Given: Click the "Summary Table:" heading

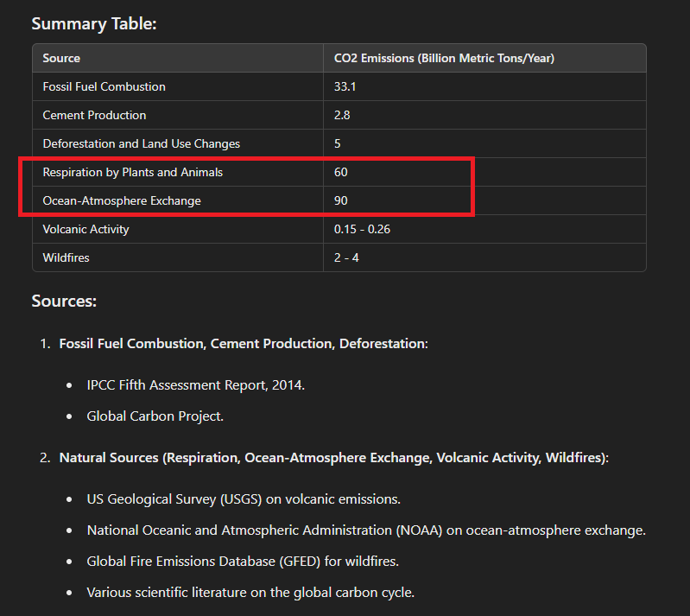Looking at the screenshot, I should 94,23.
